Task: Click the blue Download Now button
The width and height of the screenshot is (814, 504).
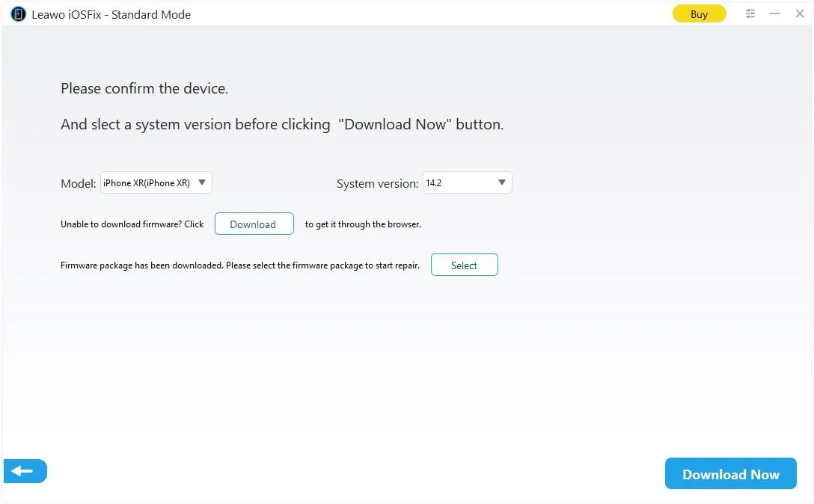Action: 730,474
